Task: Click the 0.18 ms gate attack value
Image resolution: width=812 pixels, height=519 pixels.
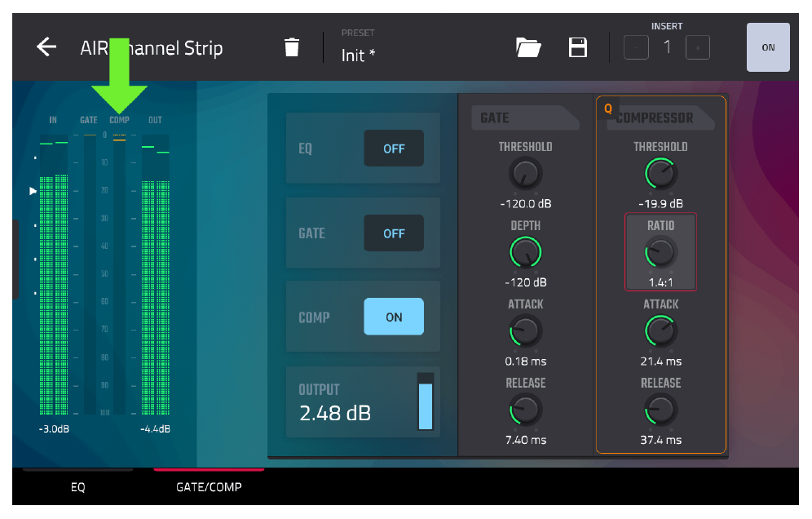Action: click(x=526, y=362)
